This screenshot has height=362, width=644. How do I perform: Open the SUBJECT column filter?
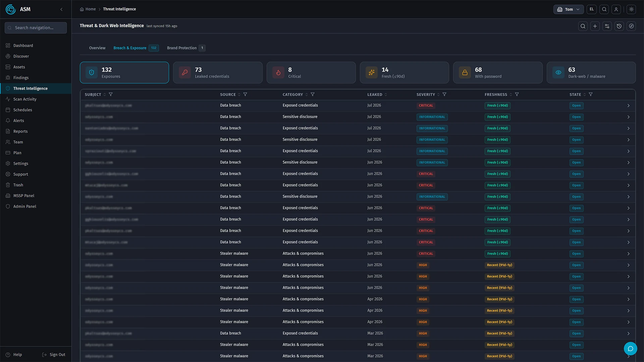click(x=111, y=95)
